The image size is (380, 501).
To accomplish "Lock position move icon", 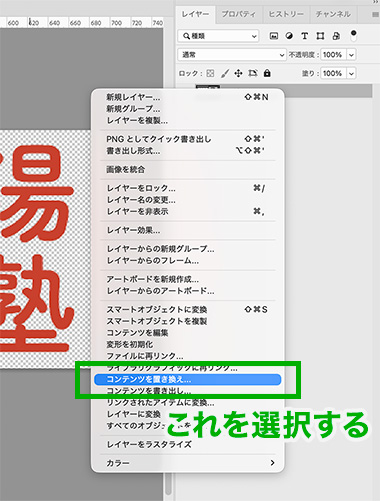I will point(238,73).
